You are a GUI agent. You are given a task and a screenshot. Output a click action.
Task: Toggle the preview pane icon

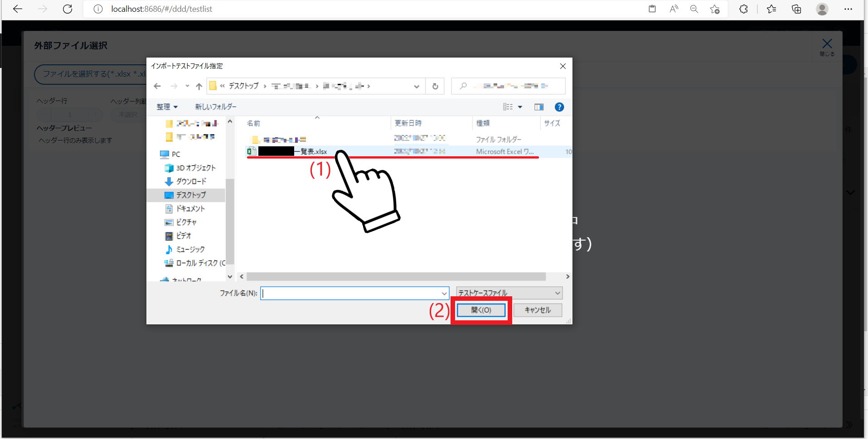tap(538, 107)
